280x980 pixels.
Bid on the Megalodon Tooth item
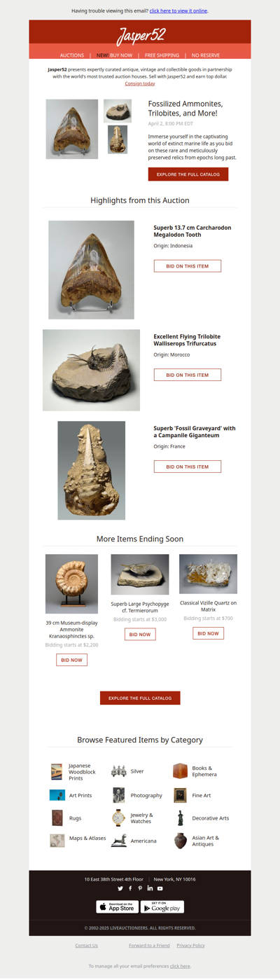coord(188,266)
